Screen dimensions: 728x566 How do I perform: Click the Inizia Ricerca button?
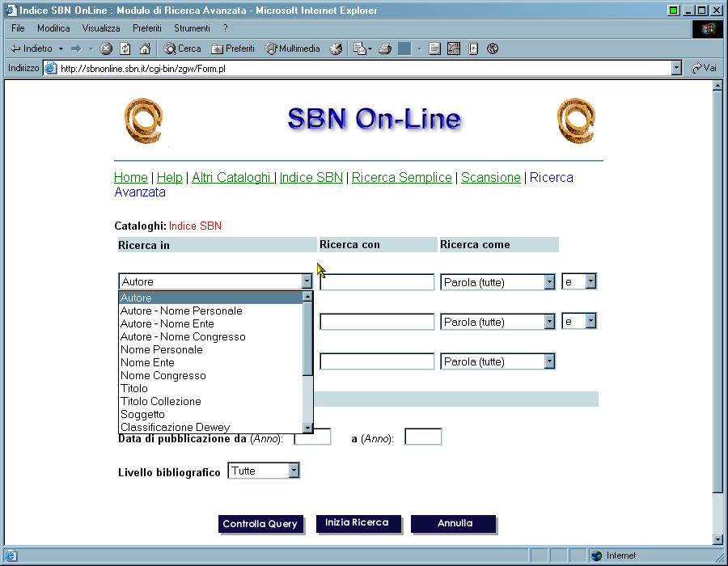358,523
